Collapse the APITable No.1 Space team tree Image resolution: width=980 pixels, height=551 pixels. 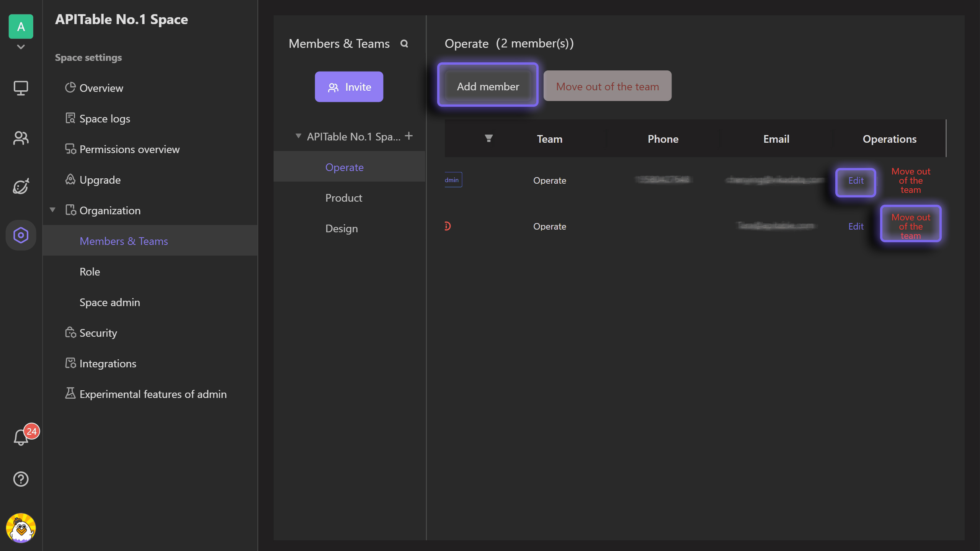tap(298, 136)
